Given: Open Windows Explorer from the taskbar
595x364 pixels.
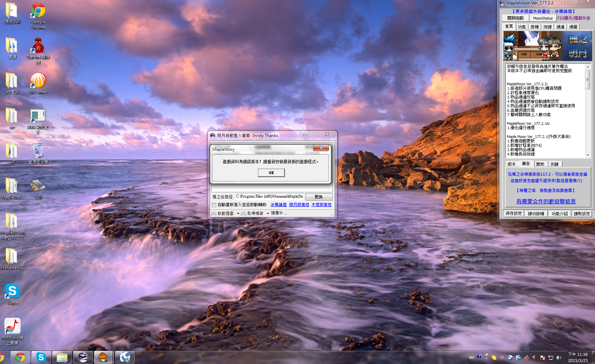Looking at the screenshot, I should click(x=62, y=357).
